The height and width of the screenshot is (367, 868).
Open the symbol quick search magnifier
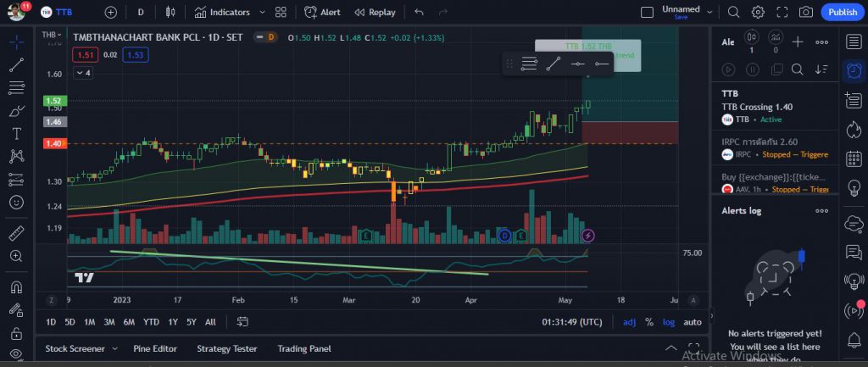tap(733, 12)
